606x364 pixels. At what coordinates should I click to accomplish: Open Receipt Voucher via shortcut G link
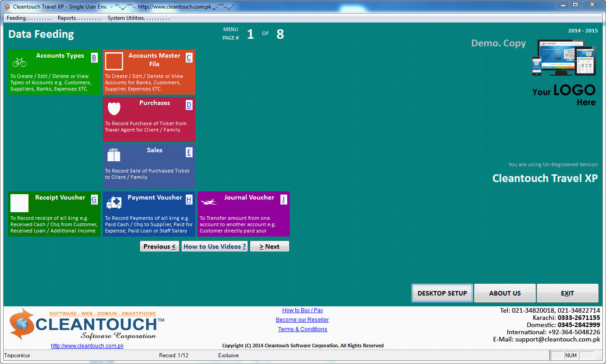point(94,200)
